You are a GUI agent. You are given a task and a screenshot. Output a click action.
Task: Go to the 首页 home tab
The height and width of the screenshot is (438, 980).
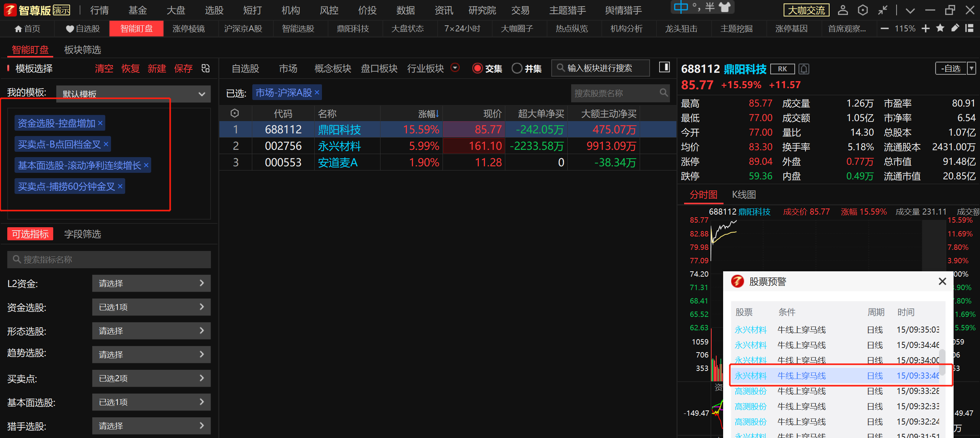coord(27,29)
